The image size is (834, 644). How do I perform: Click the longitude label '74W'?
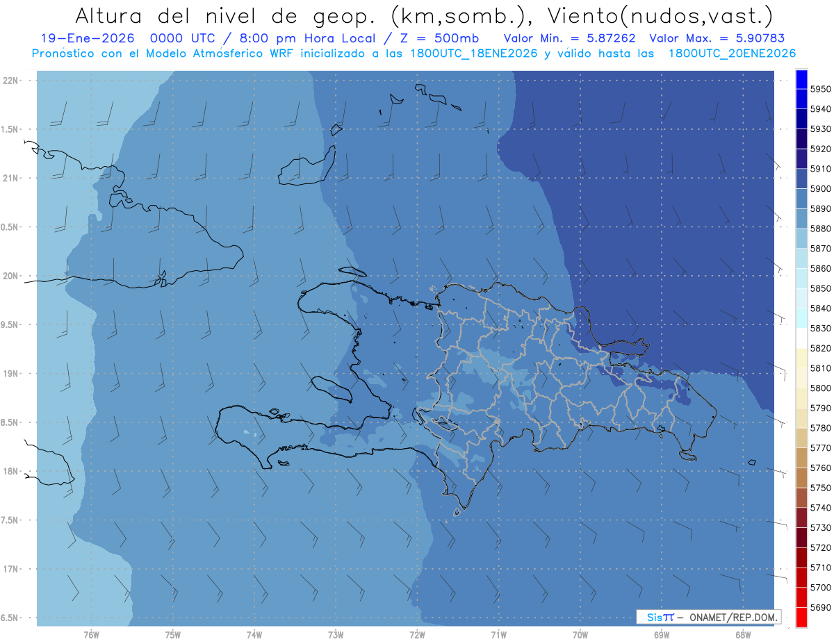pyautogui.click(x=254, y=635)
